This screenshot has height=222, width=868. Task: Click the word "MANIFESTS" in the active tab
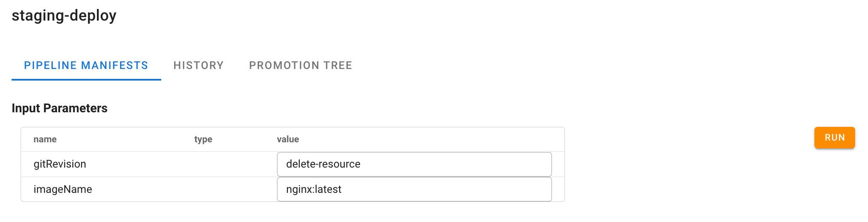[x=115, y=66]
